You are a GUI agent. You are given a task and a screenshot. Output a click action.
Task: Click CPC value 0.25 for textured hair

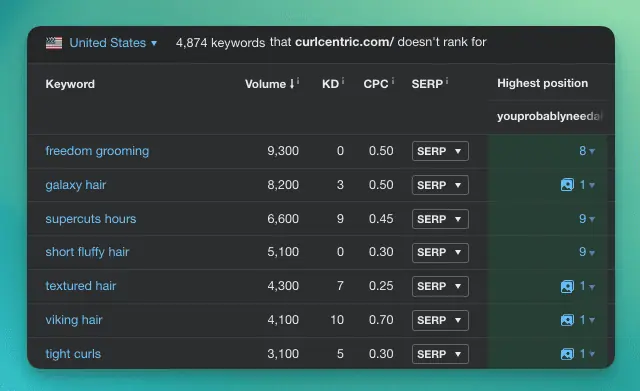click(381, 286)
